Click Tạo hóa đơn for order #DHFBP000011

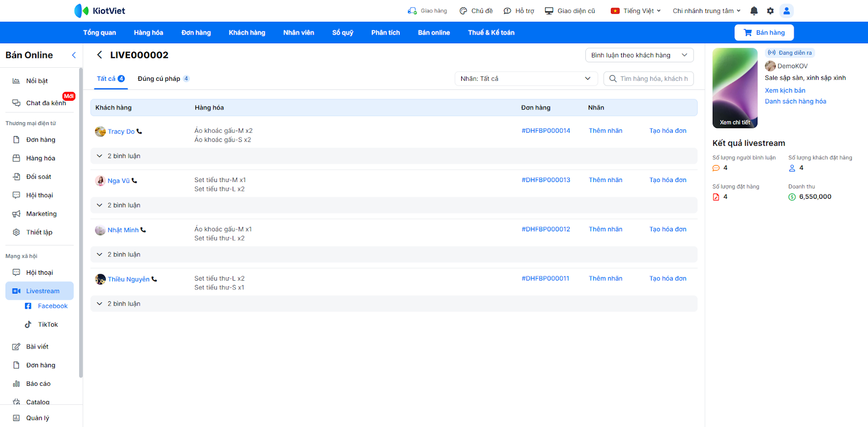coord(668,279)
